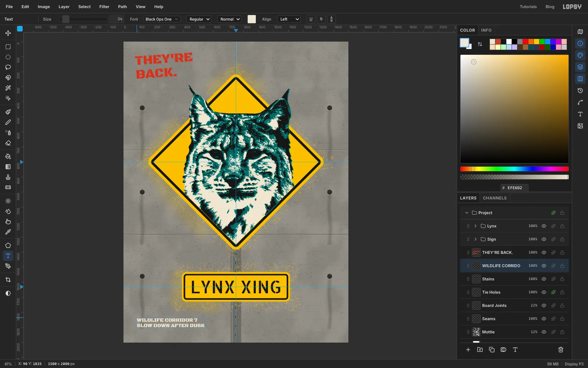Select the Gradient tool
This screenshot has width=588, height=368.
pyautogui.click(x=8, y=167)
